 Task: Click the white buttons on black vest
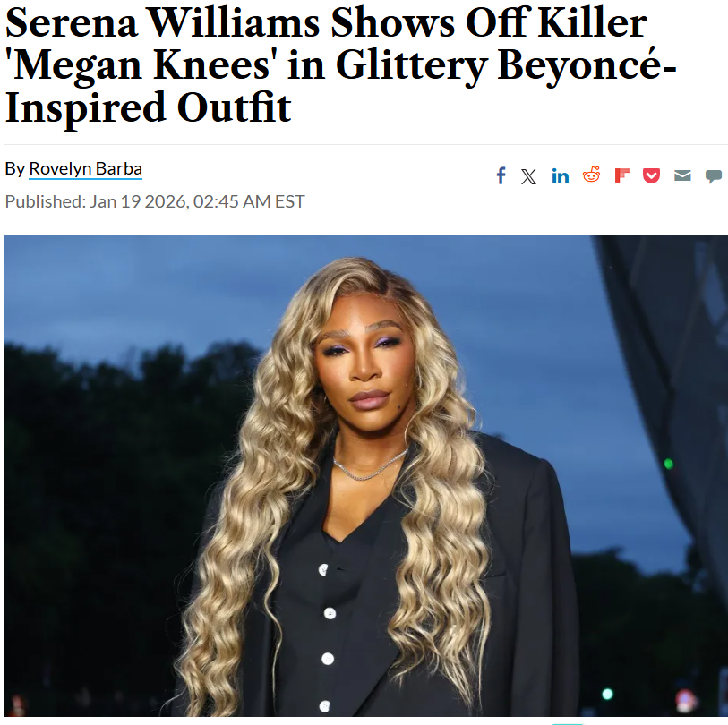click(x=327, y=636)
